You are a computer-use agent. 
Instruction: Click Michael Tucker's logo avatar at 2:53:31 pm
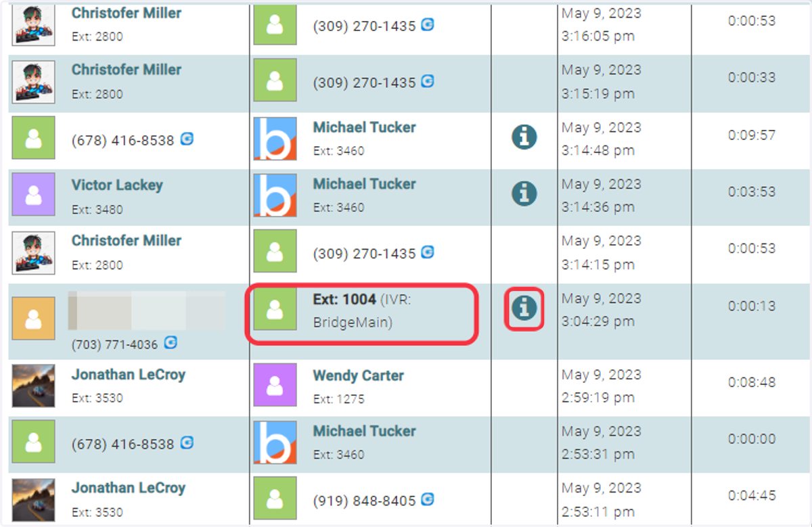[275, 442]
